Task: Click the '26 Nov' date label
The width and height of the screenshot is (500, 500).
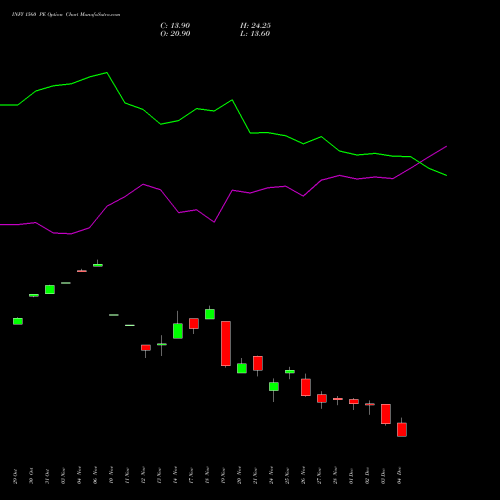Action: click(x=303, y=476)
